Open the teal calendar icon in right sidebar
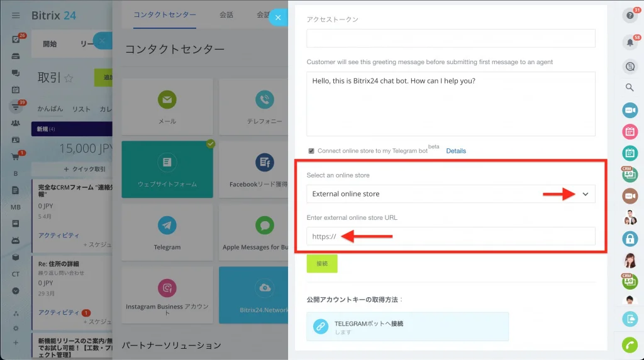The height and width of the screenshot is (360, 644). tap(630, 153)
